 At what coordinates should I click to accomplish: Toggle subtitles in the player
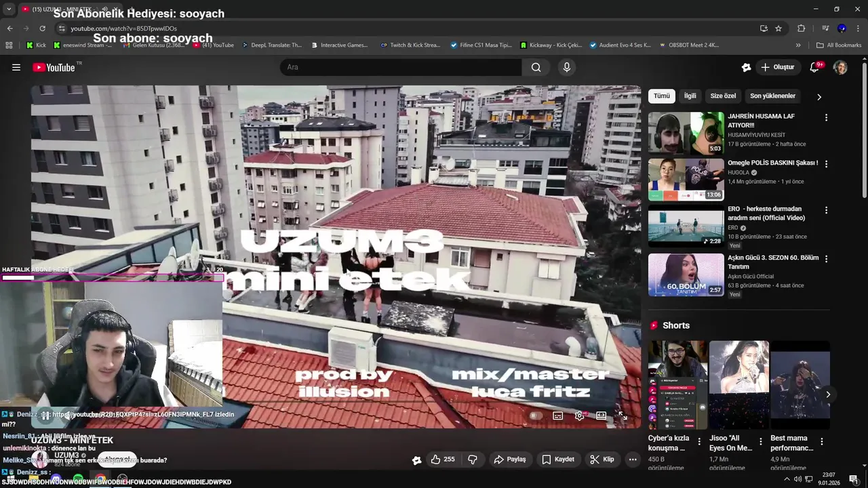pyautogui.click(x=557, y=415)
